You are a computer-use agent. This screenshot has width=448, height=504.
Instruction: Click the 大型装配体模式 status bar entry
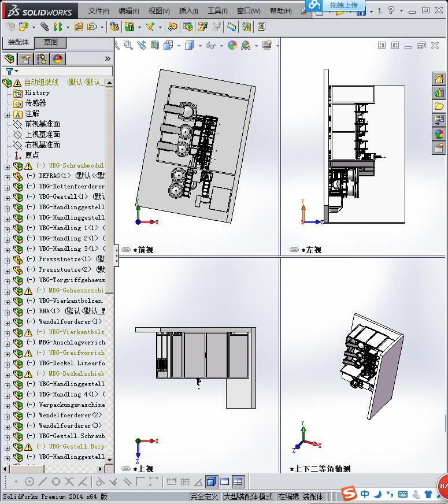(248, 496)
